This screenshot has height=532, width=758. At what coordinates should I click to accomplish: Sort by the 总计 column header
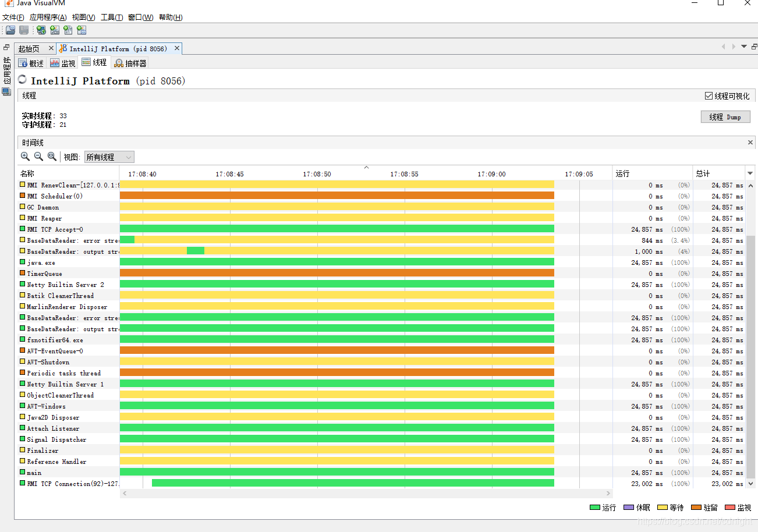(719, 173)
